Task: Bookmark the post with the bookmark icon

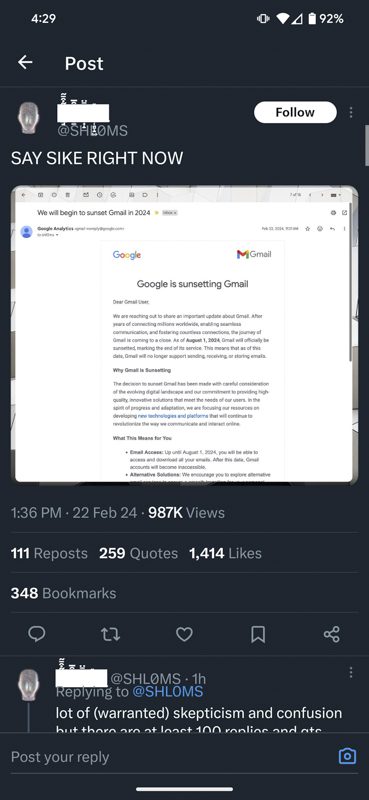Action: coord(258,634)
